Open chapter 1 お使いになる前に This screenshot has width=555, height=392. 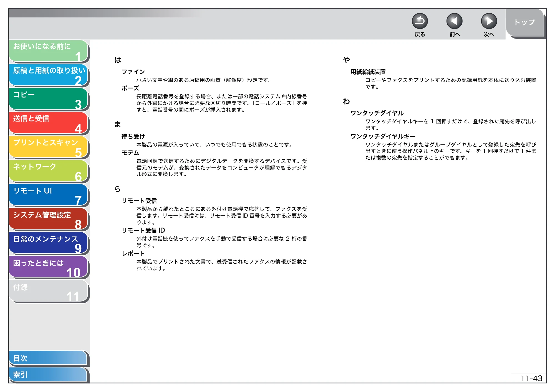click(x=49, y=51)
